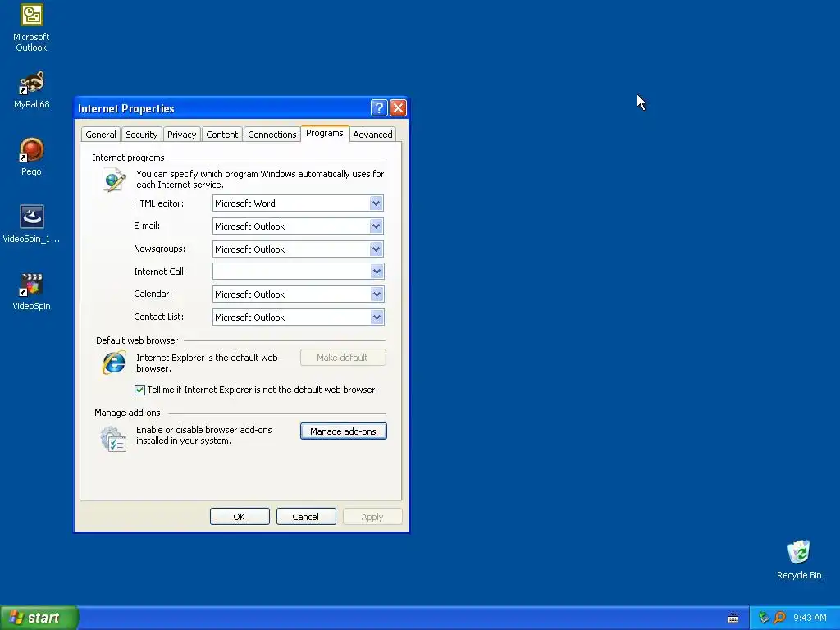Click the Internet Explorer logo icon
The image size is (840, 630).
[x=114, y=363]
